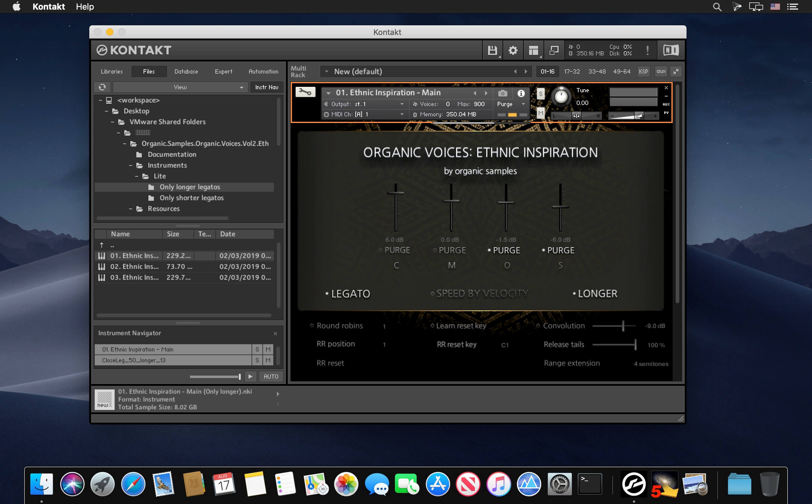This screenshot has height=504, width=812.
Task: Play the sample preview button
Action: coord(250,376)
